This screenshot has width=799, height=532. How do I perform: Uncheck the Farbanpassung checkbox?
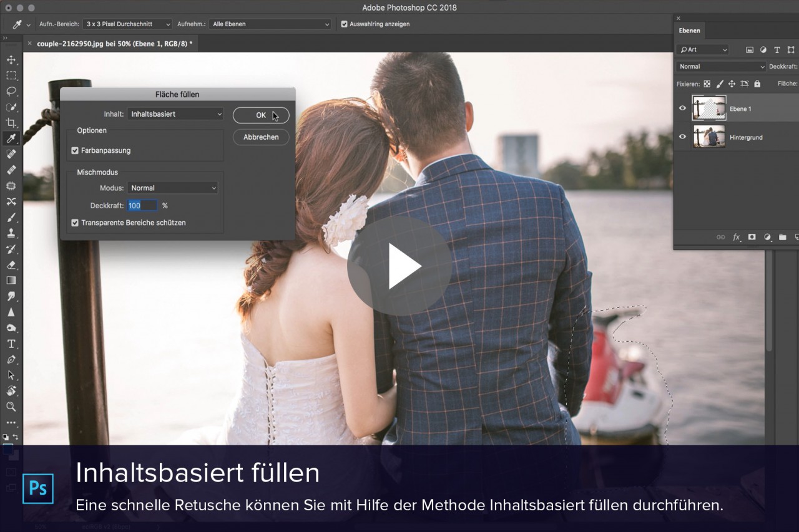[x=75, y=150]
